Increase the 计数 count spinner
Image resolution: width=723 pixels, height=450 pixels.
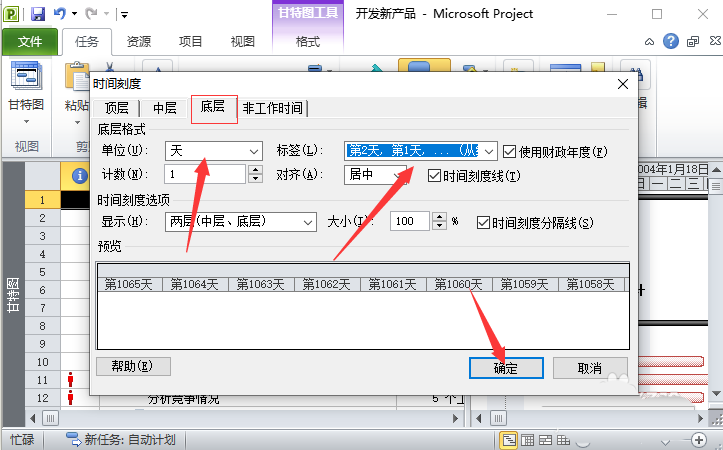(255, 170)
